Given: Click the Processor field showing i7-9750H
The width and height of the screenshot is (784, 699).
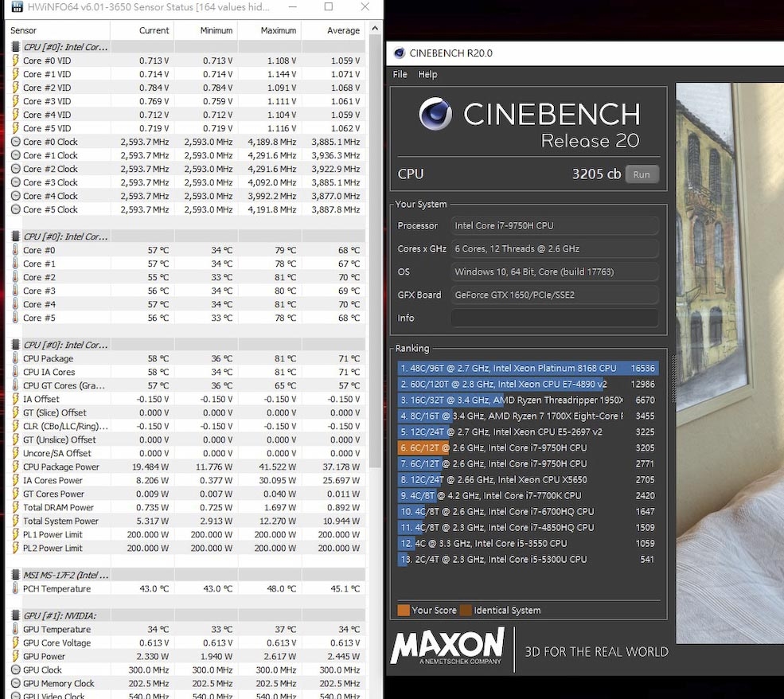Looking at the screenshot, I should tap(555, 225).
